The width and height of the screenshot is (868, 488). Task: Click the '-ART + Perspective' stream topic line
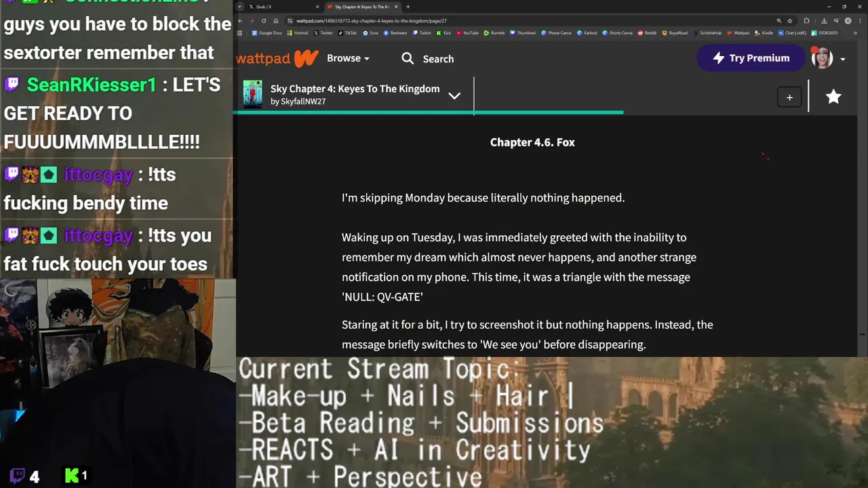360,476
